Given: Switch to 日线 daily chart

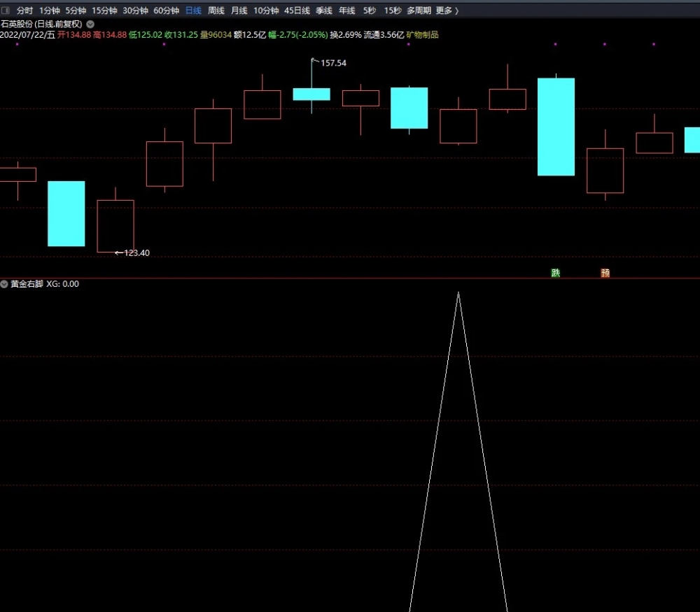Looking at the screenshot, I should coord(193,10).
